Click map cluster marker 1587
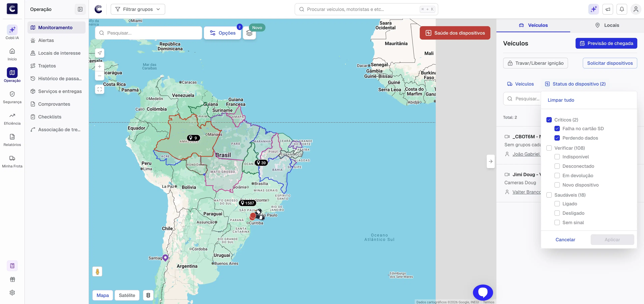 click(247, 203)
